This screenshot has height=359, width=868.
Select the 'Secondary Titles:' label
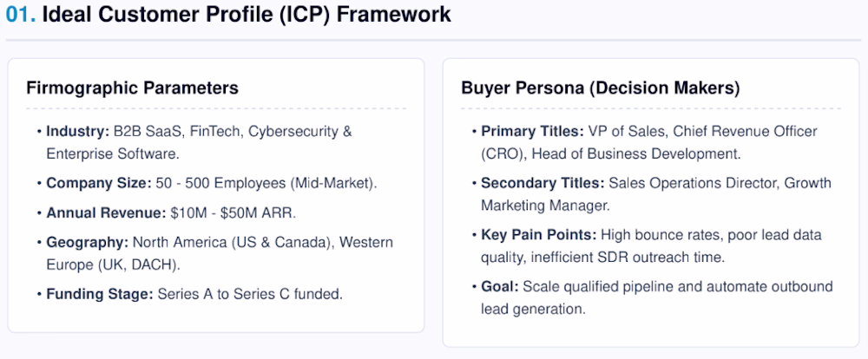[x=542, y=183]
